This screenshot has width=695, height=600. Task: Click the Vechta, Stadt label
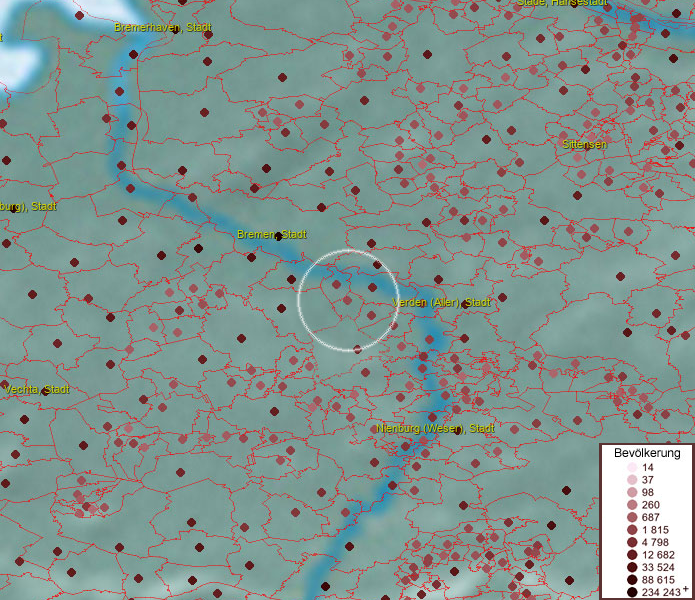[37, 390]
